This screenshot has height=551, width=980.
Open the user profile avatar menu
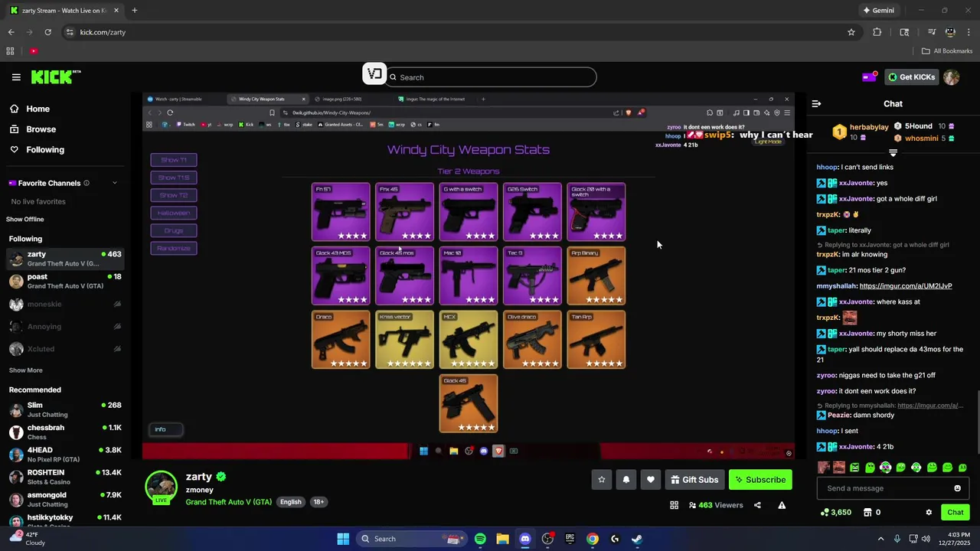coord(951,77)
